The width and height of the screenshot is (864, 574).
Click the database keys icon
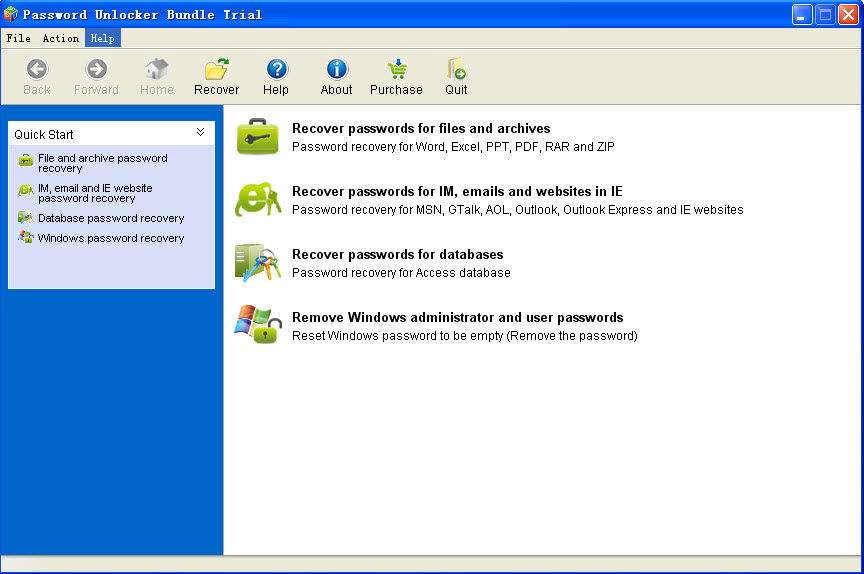[258, 262]
